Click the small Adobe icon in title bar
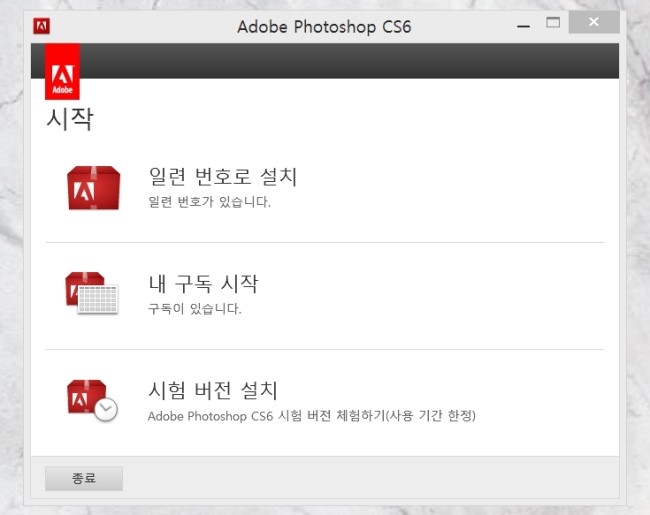Viewport: 650px width, 515px height. pyautogui.click(x=41, y=26)
